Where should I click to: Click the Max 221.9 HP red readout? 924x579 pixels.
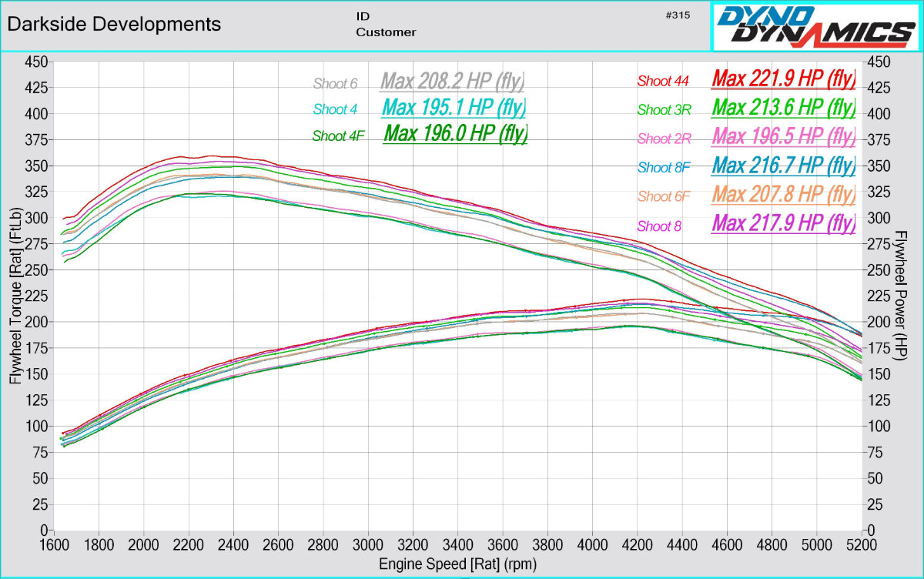point(784,79)
